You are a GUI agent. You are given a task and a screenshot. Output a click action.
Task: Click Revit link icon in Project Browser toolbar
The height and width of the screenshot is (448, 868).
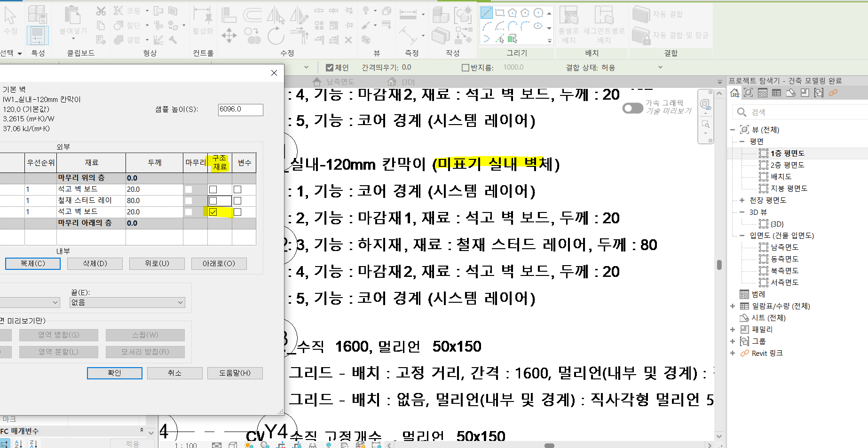pos(833,93)
